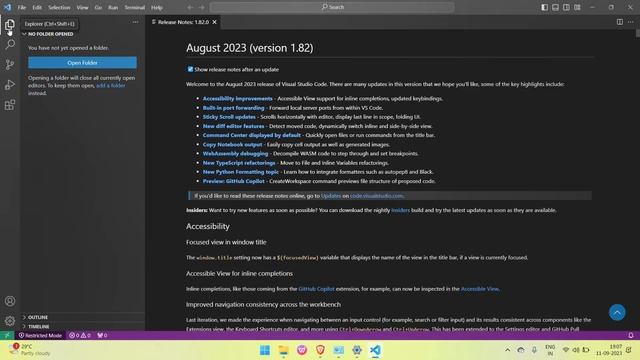Click the remote window indicator in the status bar

[7, 336]
